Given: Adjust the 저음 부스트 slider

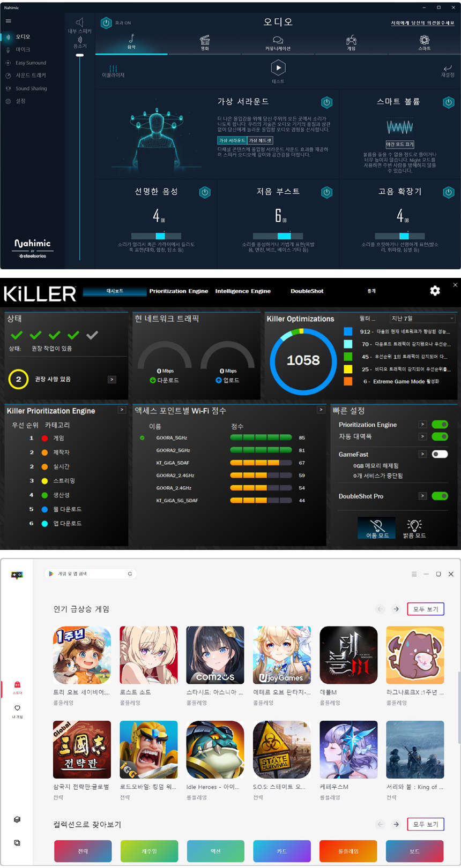Looking at the screenshot, I should tap(284, 236).
